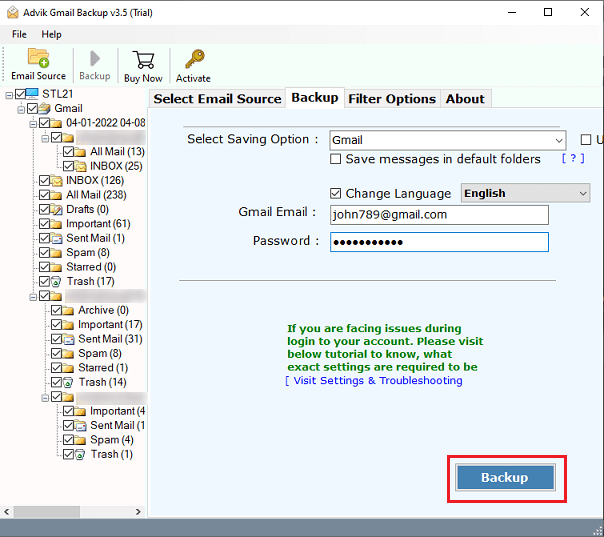Click the Spam (4) folder icon
The image size is (604, 537).
(x=80, y=440)
